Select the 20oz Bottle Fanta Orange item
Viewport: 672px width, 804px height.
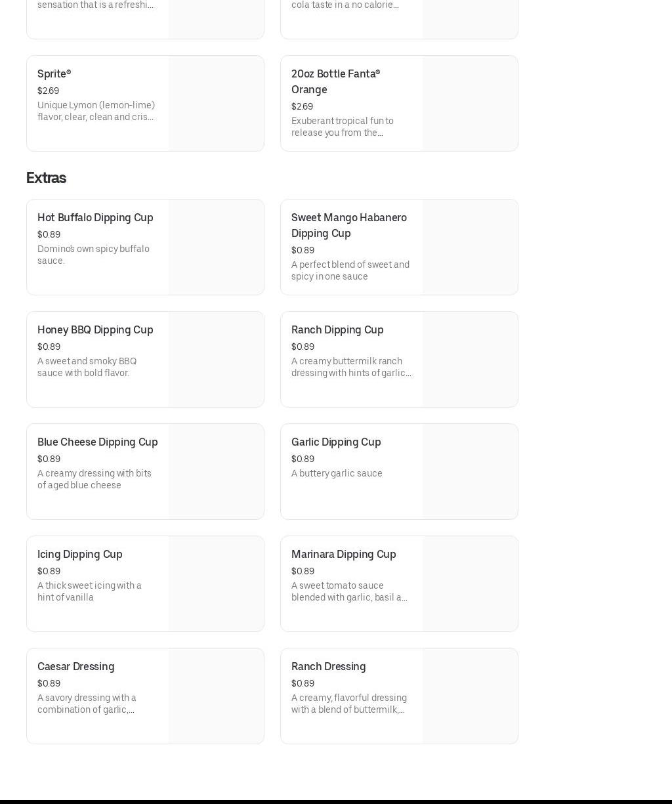pyautogui.click(x=335, y=81)
